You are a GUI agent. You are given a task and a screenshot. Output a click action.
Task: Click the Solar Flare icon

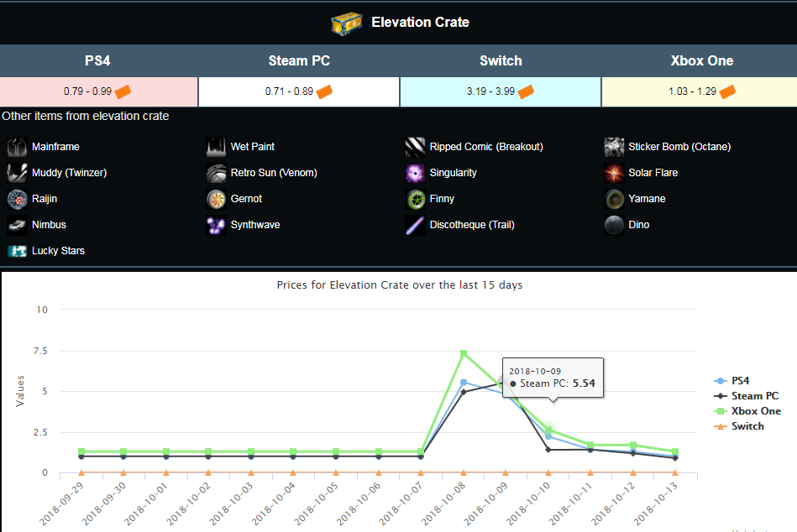614,173
